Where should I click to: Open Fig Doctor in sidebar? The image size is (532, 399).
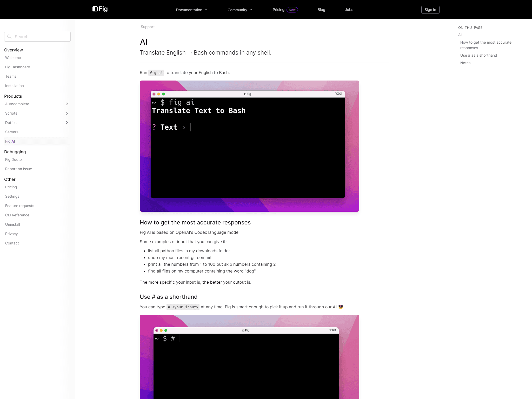pyautogui.click(x=14, y=159)
